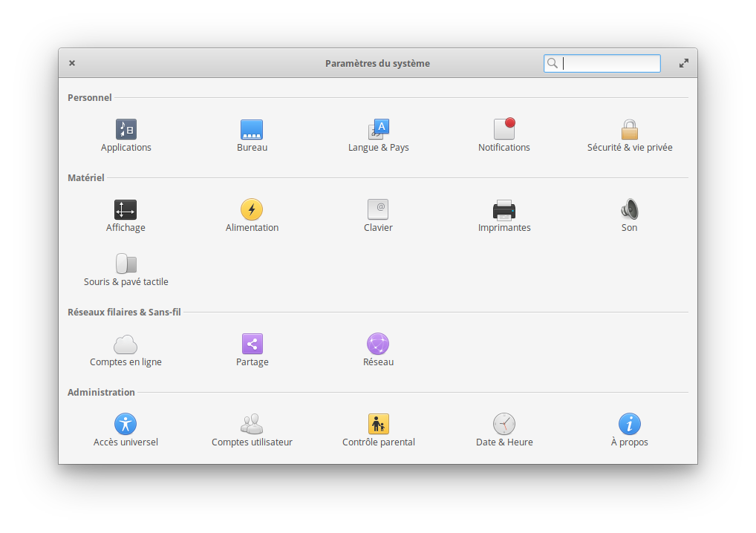Click the Matériel section heading
This screenshot has width=756, height=533.
pos(86,178)
